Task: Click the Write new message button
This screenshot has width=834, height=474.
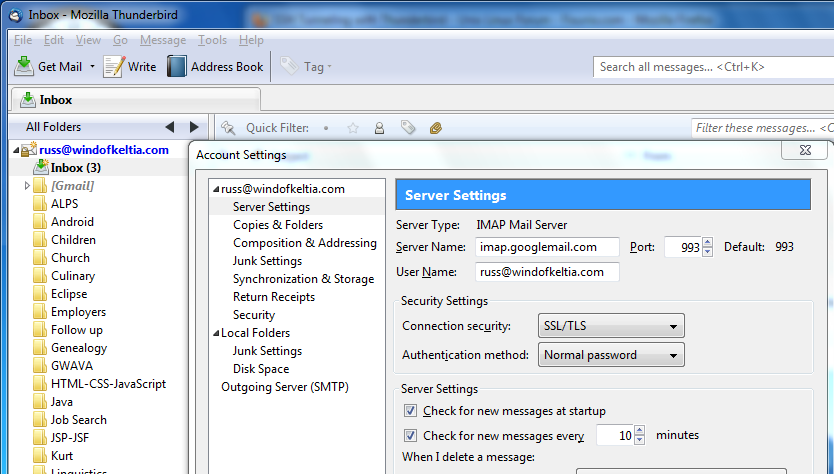Action: [130, 66]
